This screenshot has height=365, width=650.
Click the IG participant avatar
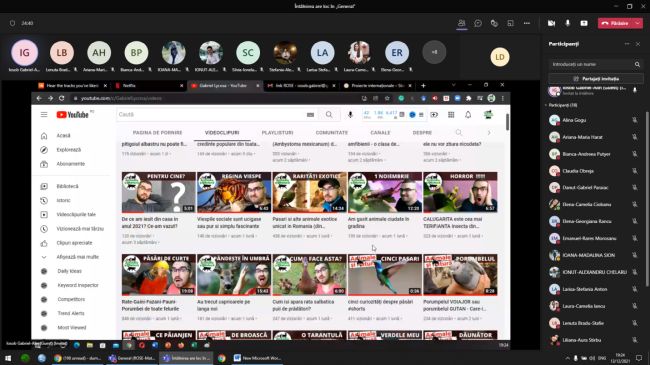[24, 53]
